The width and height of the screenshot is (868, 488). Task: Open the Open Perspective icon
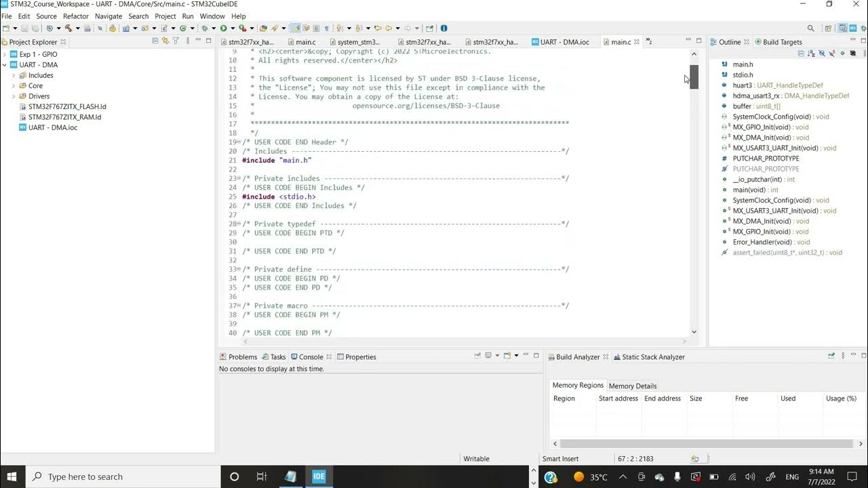coord(828,28)
